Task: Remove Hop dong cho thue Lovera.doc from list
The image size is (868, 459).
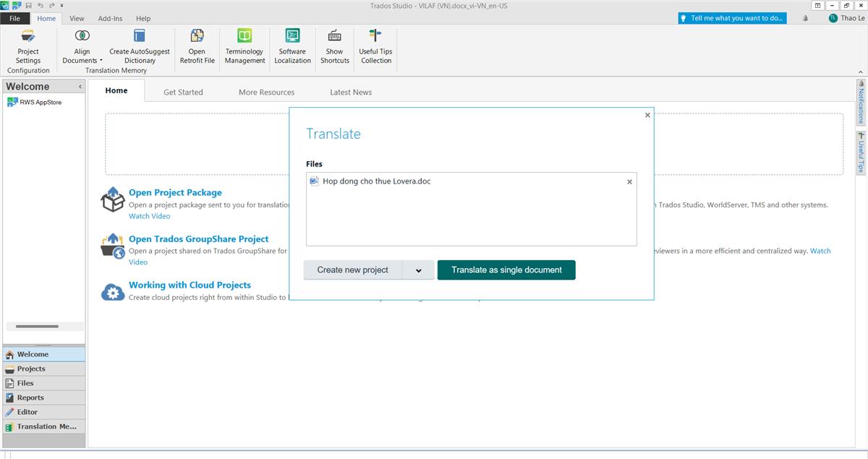Action: click(x=629, y=182)
